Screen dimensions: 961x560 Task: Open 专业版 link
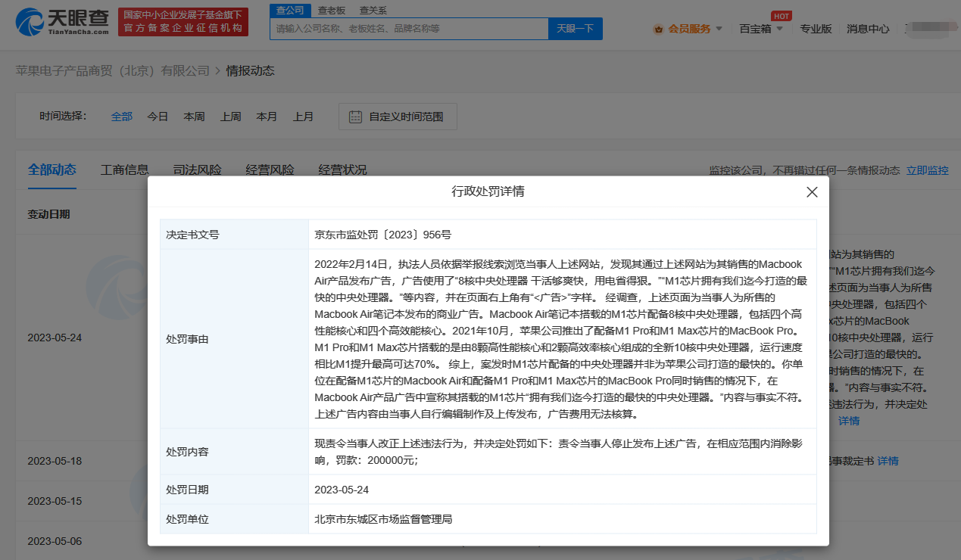point(816,29)
